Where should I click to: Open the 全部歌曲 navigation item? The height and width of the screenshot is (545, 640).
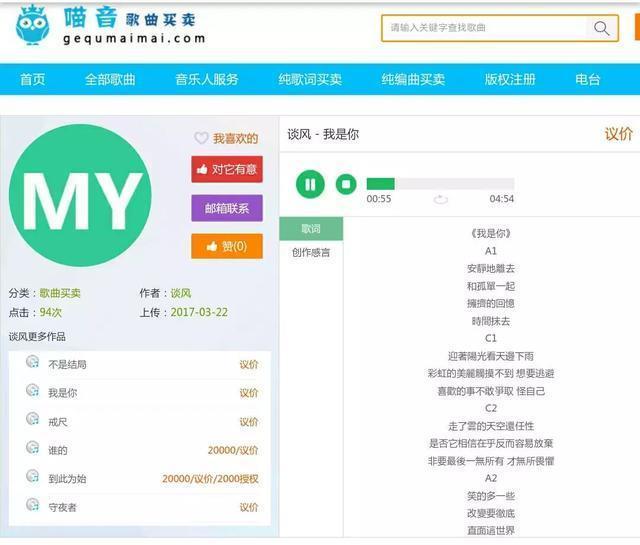[x=110, y=79]
